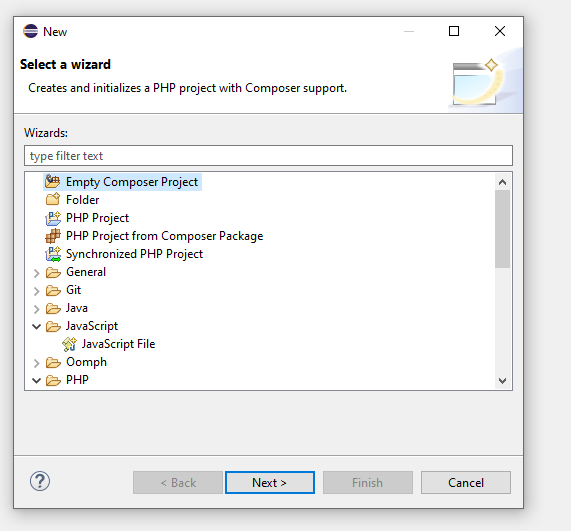Expand the General folder

pos(36,273)
